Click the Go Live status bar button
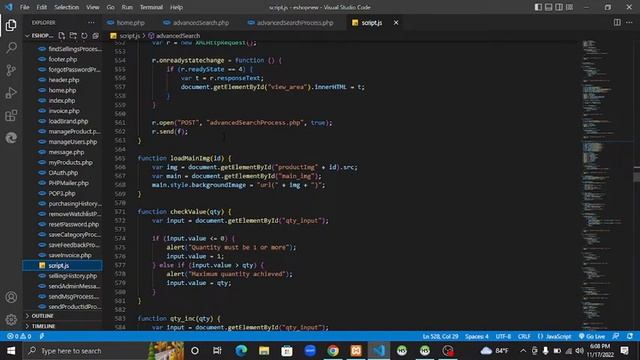Image resolution: width=640 pixels, height=360 pixels. click(592, 336)
